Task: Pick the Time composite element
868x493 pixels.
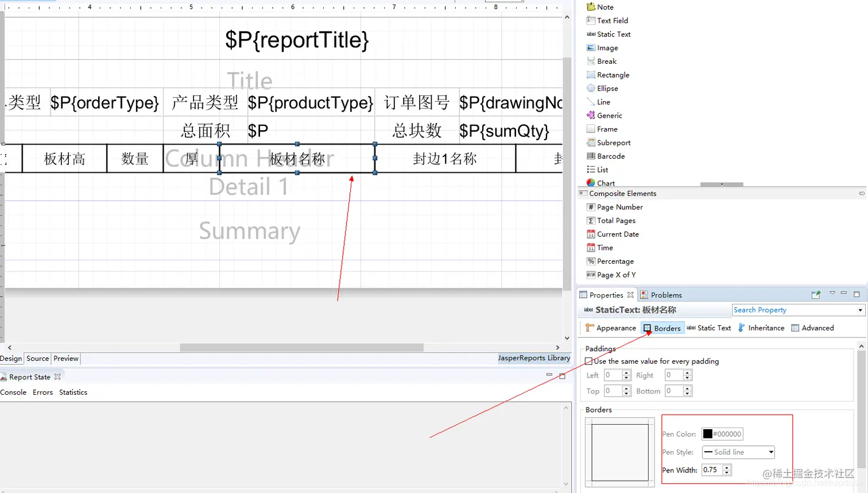Action: click(599, 248)
